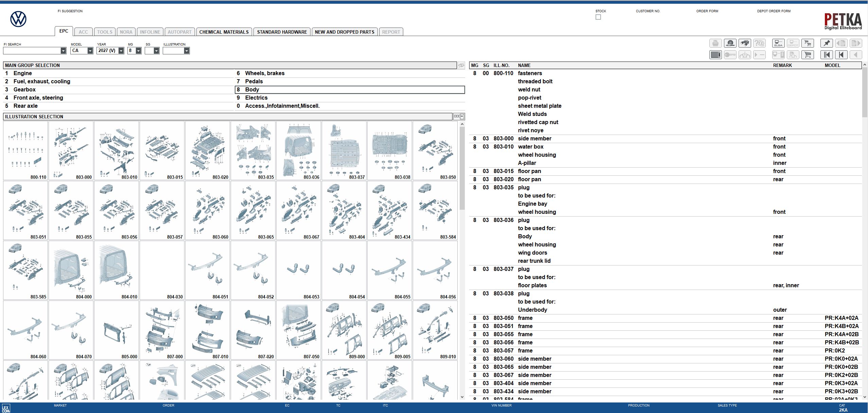Enable the thumbnail layout toggle near ILLUSTRATION SELECTION
The height and width of the screenshot is (413, 868).
point(459,116)
